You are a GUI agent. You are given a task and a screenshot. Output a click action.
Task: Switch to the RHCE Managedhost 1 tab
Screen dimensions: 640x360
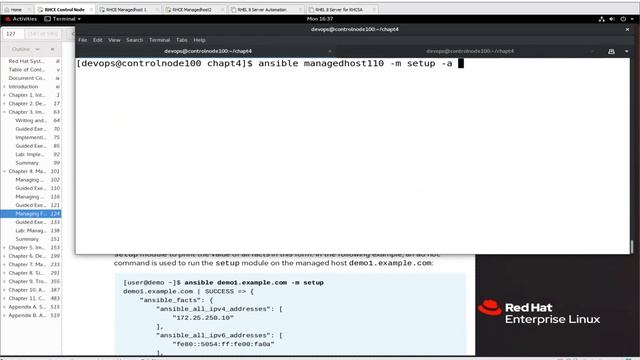coord(126,9)
